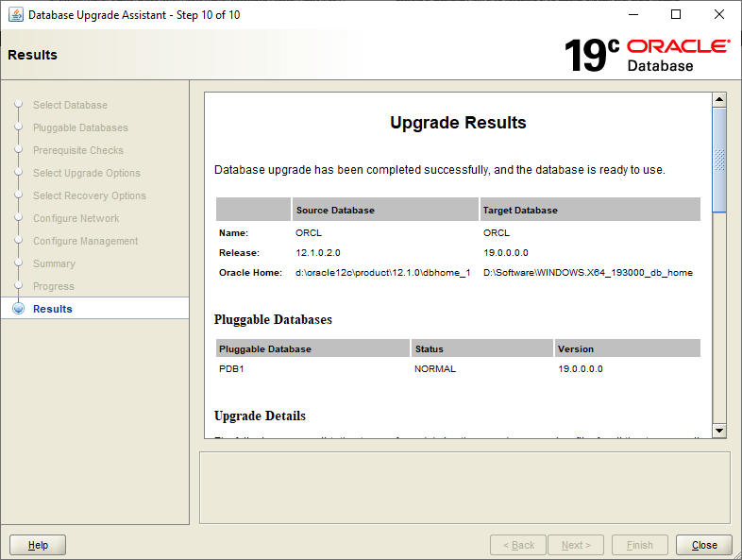Click the Release row label

click(x=239, y=253)
